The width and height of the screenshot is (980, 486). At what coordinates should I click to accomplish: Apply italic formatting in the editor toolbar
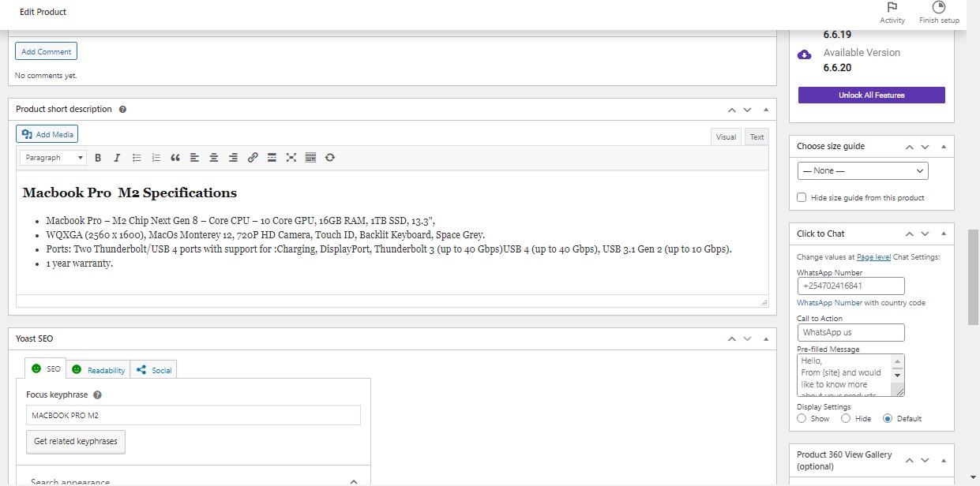(117, 158)
